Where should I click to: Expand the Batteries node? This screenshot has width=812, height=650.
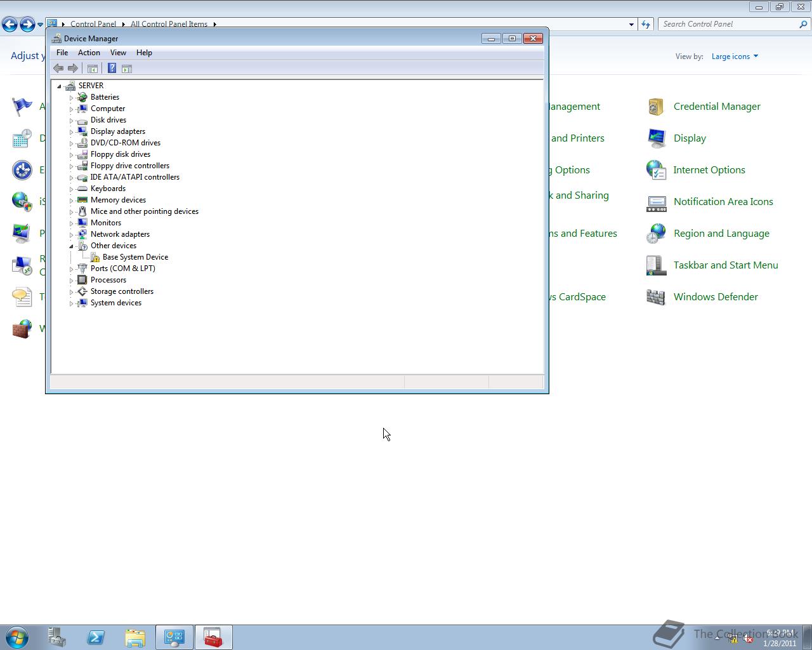(71, 98)
